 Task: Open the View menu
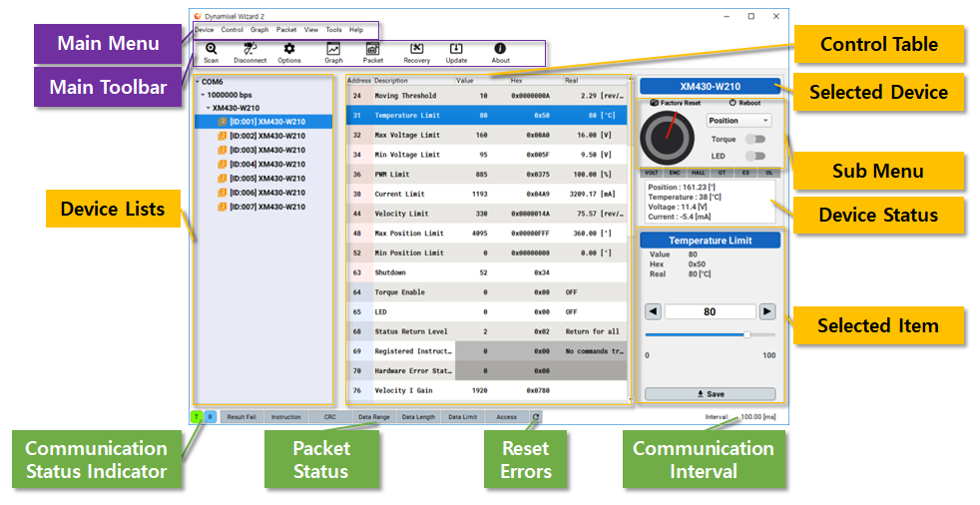(311, 30)
